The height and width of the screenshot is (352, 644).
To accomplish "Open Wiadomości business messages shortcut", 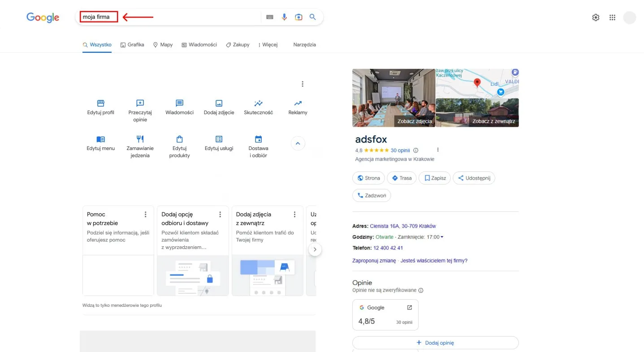I will [179, 107].
